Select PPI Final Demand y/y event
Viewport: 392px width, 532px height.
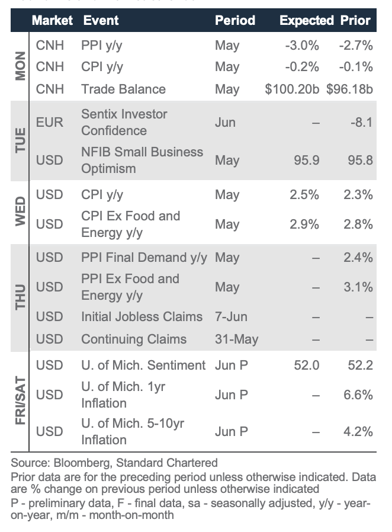pos(144,258)
